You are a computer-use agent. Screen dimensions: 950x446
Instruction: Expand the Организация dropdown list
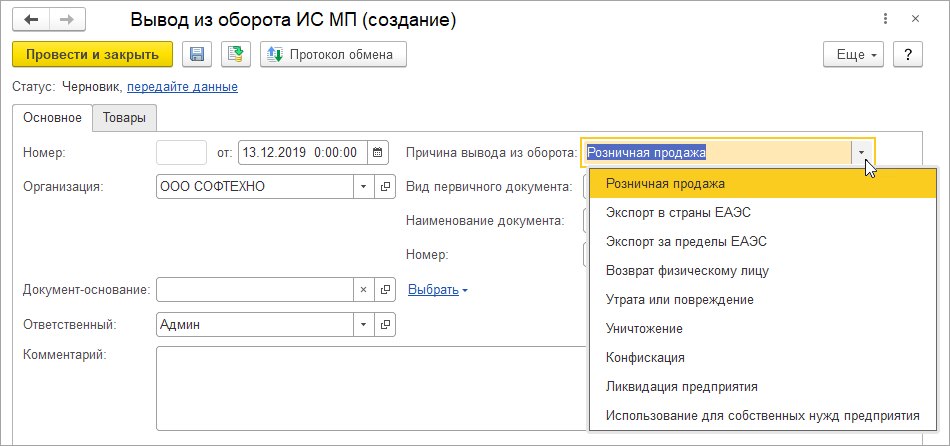362,186
